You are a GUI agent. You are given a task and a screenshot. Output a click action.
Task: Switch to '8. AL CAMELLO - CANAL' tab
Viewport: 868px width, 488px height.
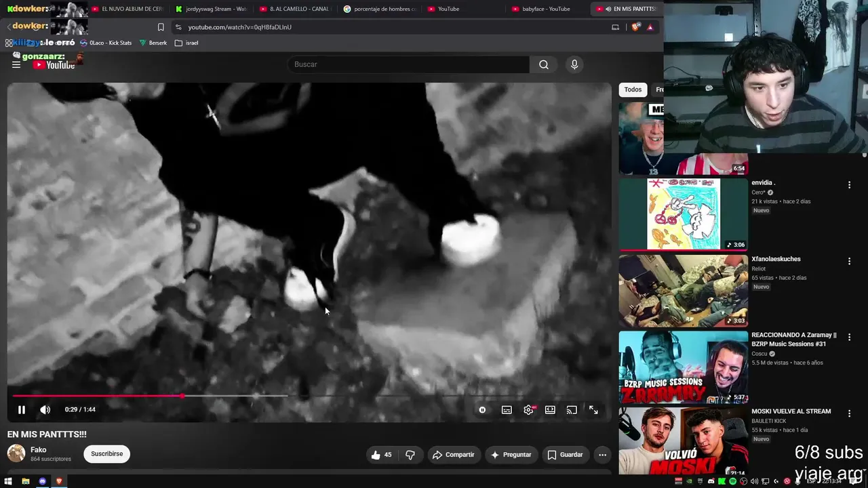click(x=294, y=9)
